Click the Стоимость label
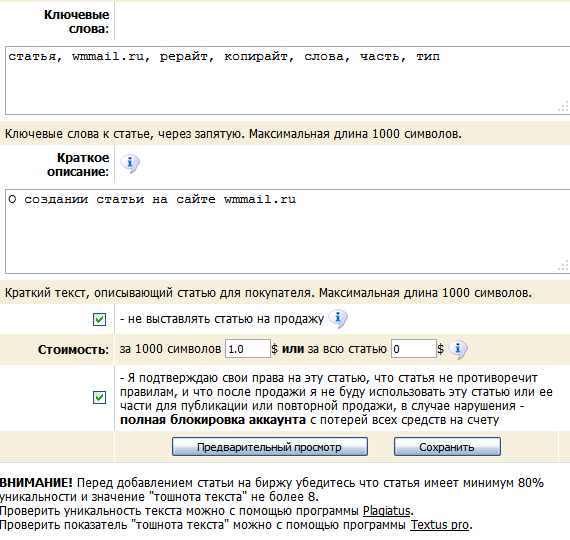570x540 pixels. tap(73, 350)
